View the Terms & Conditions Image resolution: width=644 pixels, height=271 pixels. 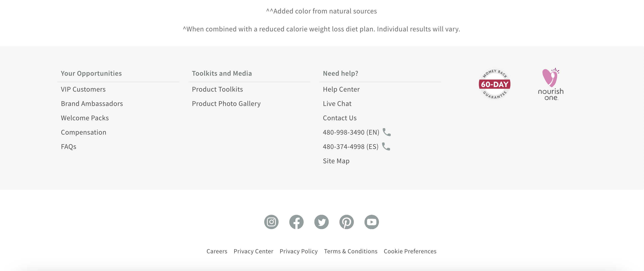tap(350, 251)
